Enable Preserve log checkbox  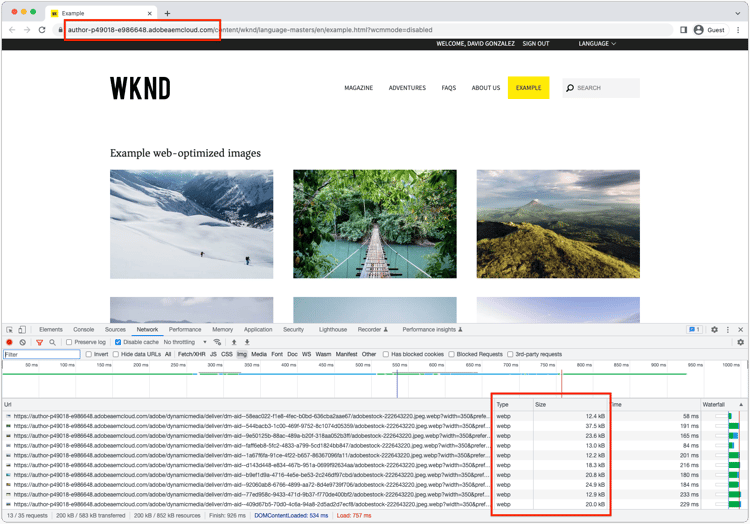click(69, 342)
